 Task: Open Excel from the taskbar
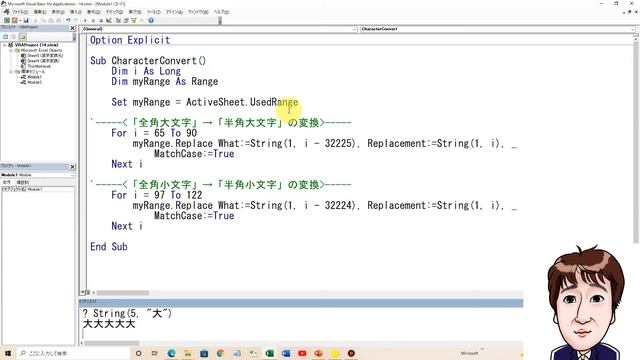269,353
